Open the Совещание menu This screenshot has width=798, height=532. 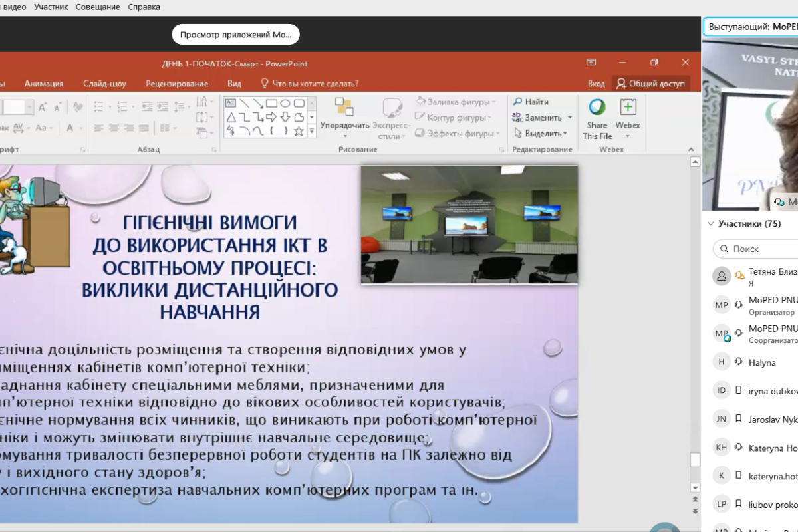(98, 7)
